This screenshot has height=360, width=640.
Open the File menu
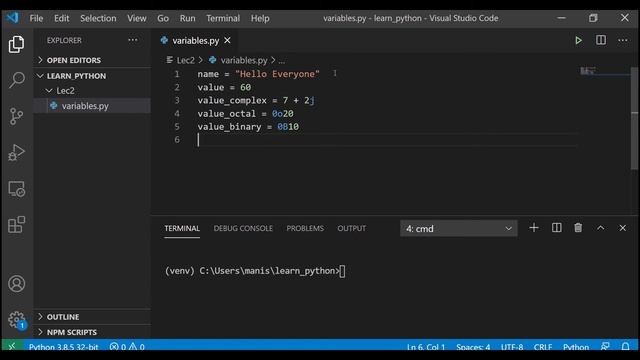coord(36,18)
